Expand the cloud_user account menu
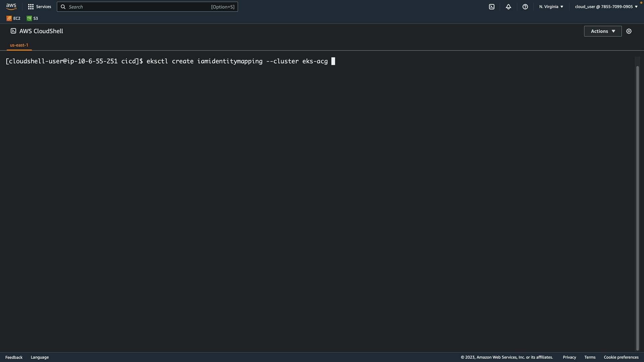Viewport: 644px width, 362px height. click(x=606, y=7)
